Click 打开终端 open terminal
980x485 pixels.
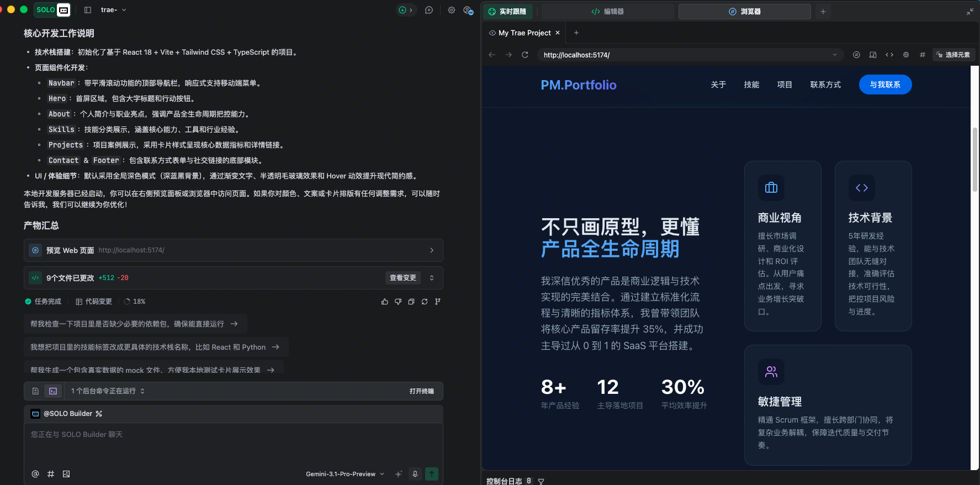421,391
